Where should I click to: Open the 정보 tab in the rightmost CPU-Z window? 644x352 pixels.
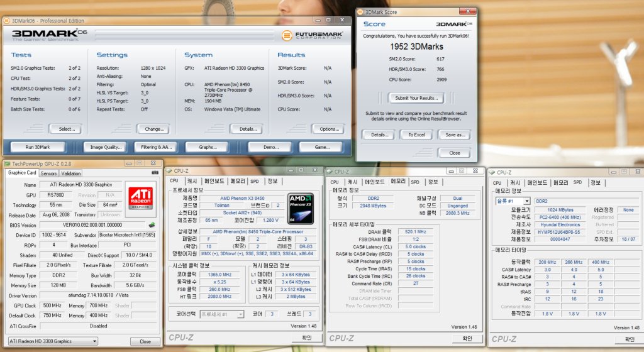click(x=596, y=182)
